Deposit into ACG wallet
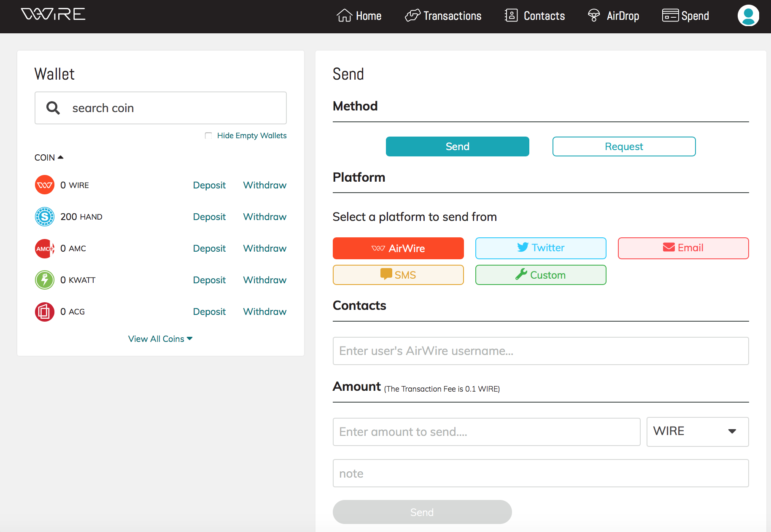Screen dimensions: 771x532 pos(209,312)
